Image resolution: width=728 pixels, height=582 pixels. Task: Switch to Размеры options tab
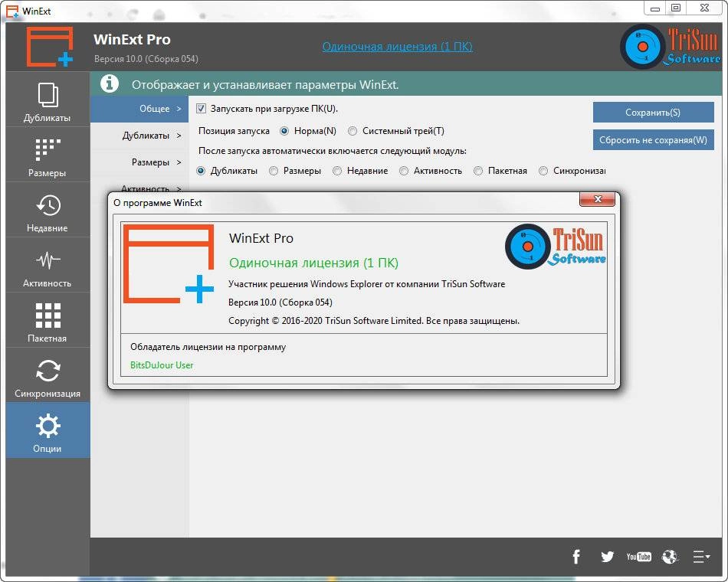point(139,162)
